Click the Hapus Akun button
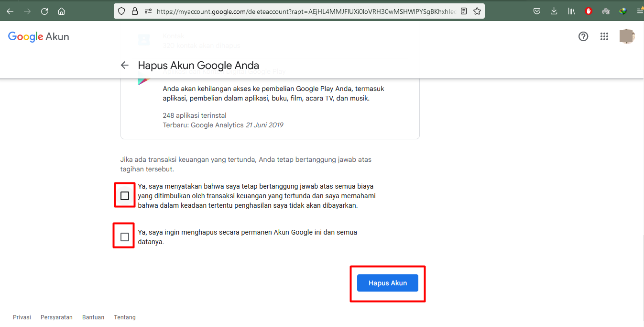Image resolution: width=644 pixels, height=327 pixels. [388, 283]
